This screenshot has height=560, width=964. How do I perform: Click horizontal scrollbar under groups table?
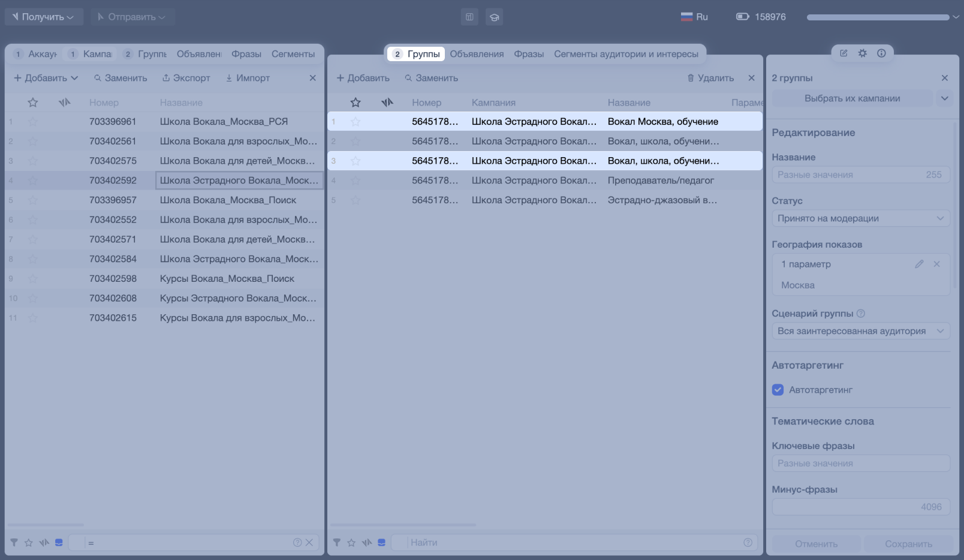click(403, 525)
